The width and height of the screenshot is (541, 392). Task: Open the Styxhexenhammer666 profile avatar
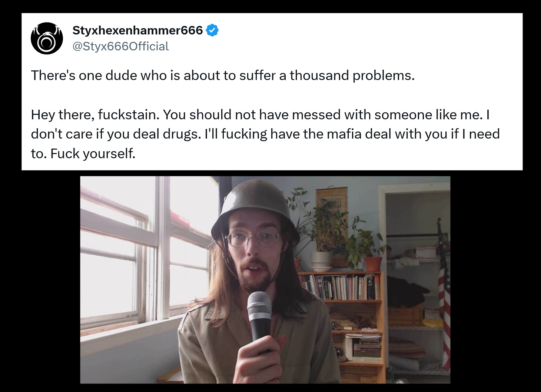point(47,39)
